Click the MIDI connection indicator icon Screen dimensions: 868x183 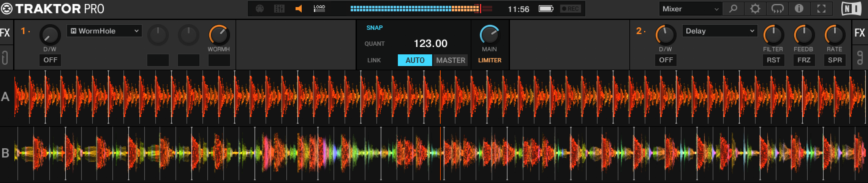click(x=259, y=9)
